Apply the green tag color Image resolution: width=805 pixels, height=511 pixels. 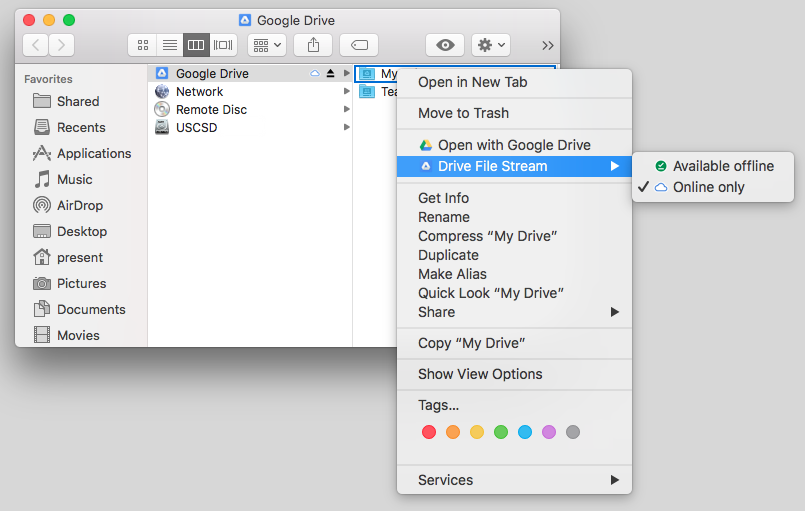pos(501,432)
